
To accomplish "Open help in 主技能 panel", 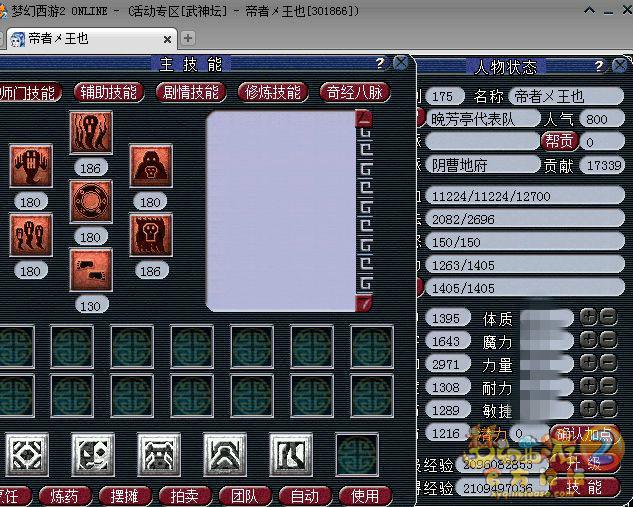I will 380,63.
